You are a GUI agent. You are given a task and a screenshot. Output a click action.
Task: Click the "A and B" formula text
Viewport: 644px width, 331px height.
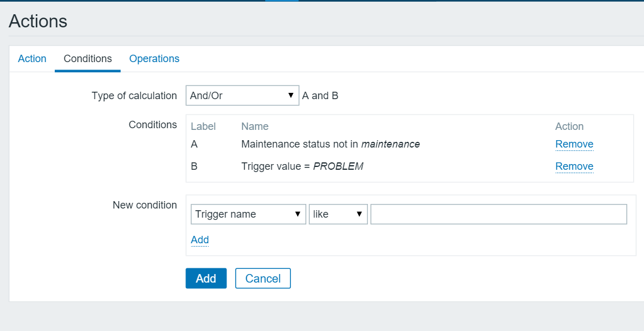pyautogui.click(x=320, y=95)
